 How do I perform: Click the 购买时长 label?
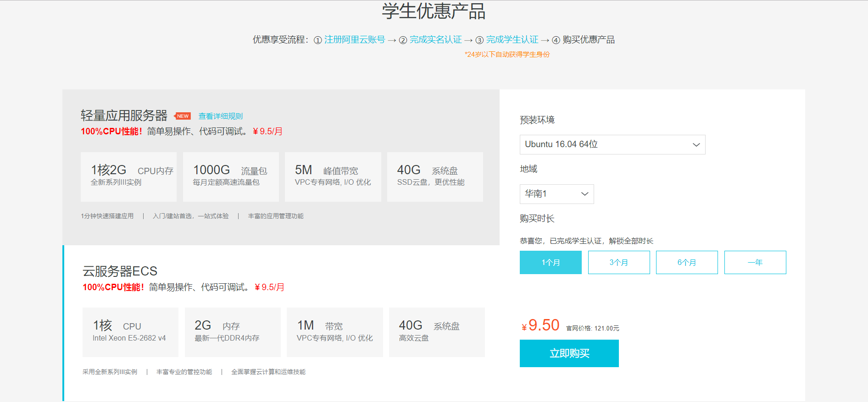pos(537,218)
